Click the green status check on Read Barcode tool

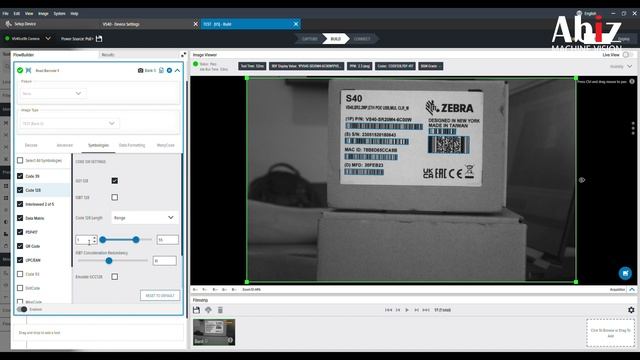tap(20, 70)
